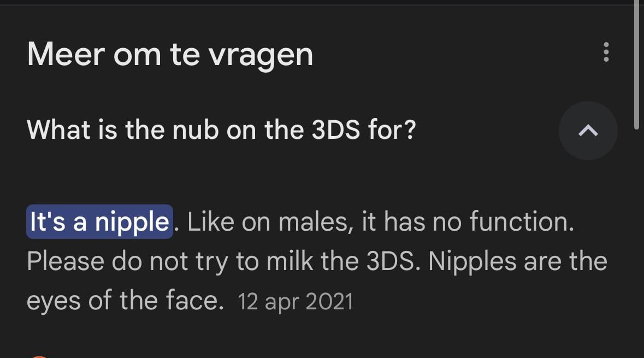Click 'Nipples are the' at the line end
This screenshot has height=358, width=644.
click(x=517, y=261)
